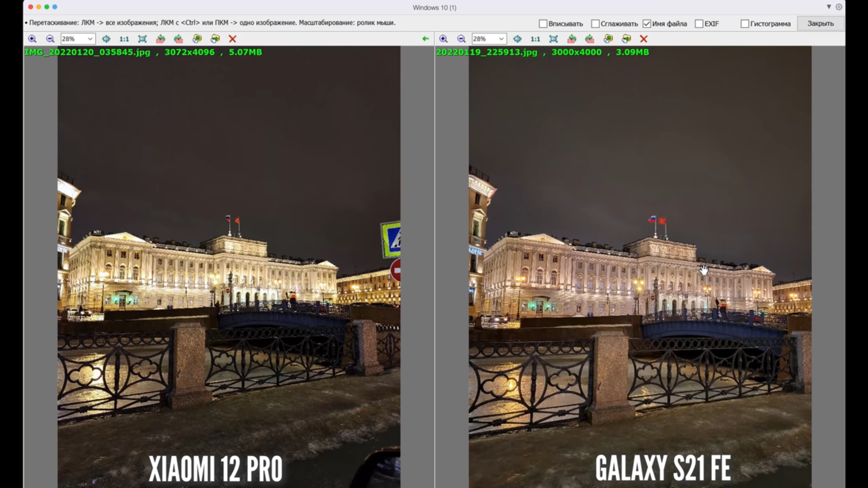Viewport: 868px width, 488px height.
Task: Open settings gear in title bar
Action: [x=839, y=7]
